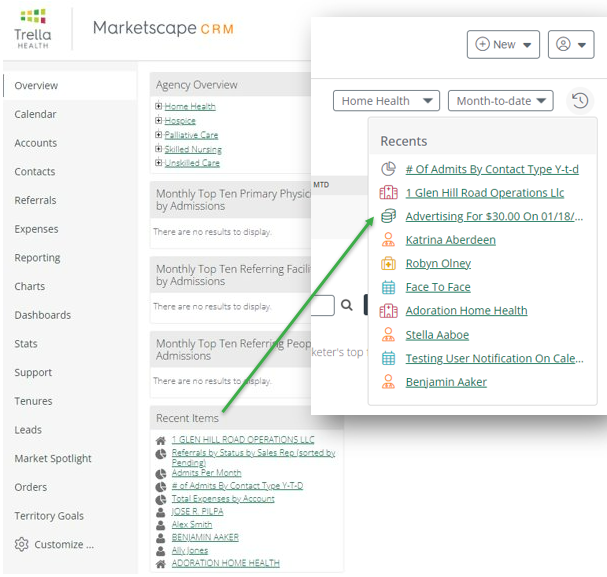
Task: Go to Overview in the sidebar
Action: [x=70, y=86]
